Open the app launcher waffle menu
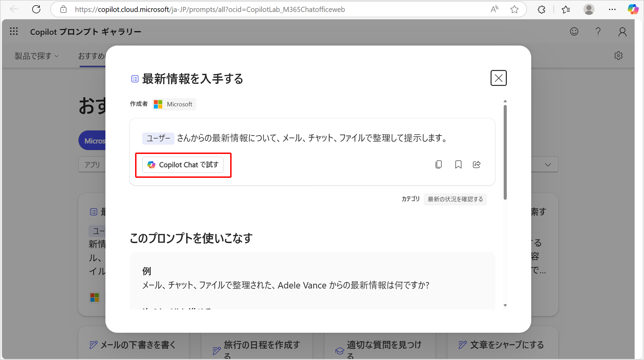The image size is (644, 360). click(14, 31)
